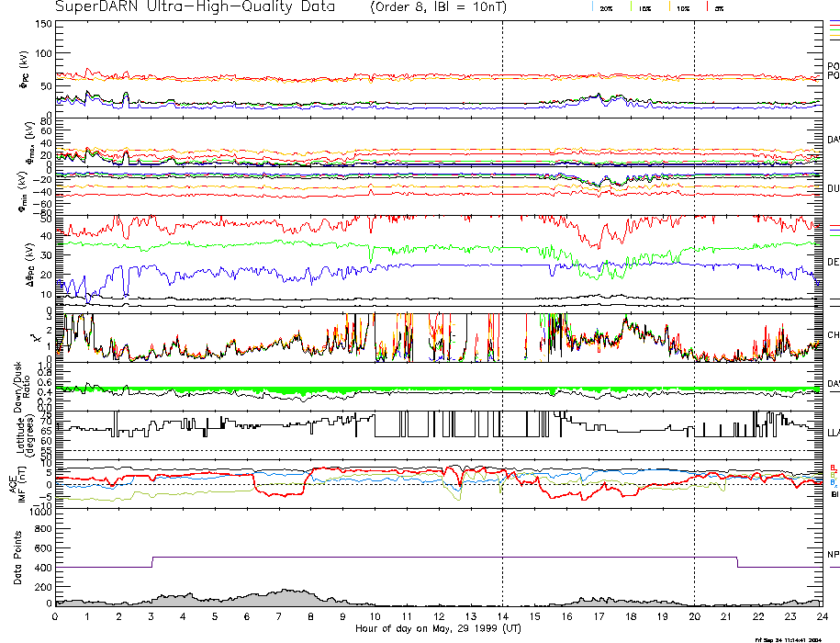Click the NP label beside data points panel
The height and width of the screenshot is (643, 840).
(833, 555)
